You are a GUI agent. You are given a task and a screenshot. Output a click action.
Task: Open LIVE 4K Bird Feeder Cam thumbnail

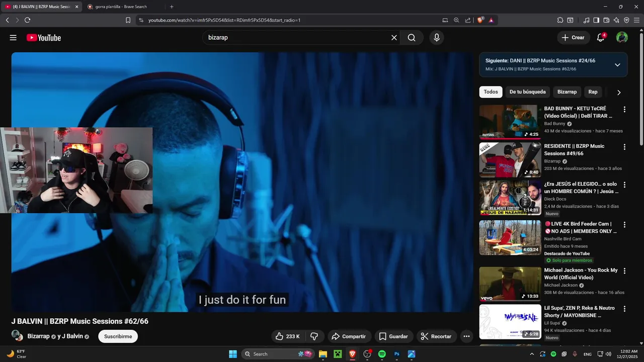(510, 237)
